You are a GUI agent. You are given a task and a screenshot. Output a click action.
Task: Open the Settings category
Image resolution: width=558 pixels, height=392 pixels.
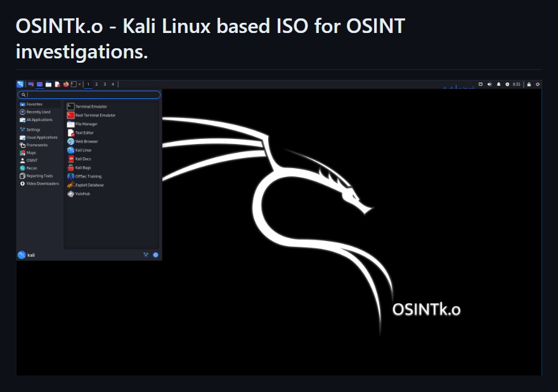pos(39,129)
